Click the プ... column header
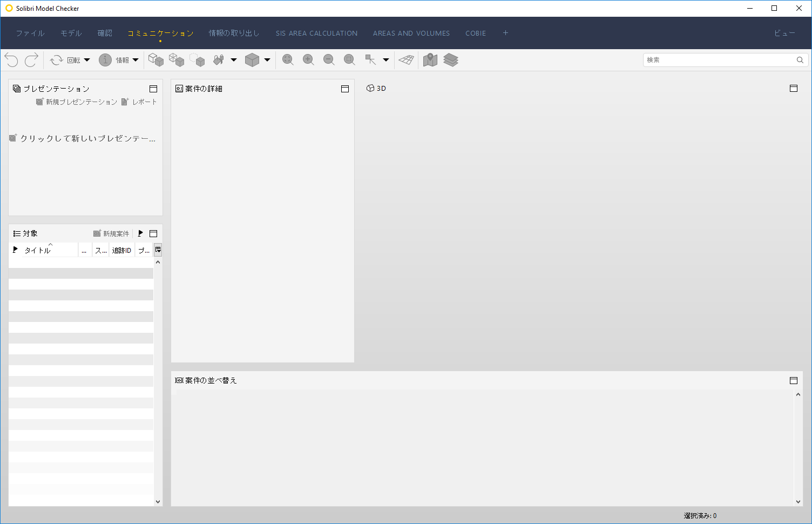Image resolution: width=812 pixels, height=524 pixels. [x=144, y=250]
